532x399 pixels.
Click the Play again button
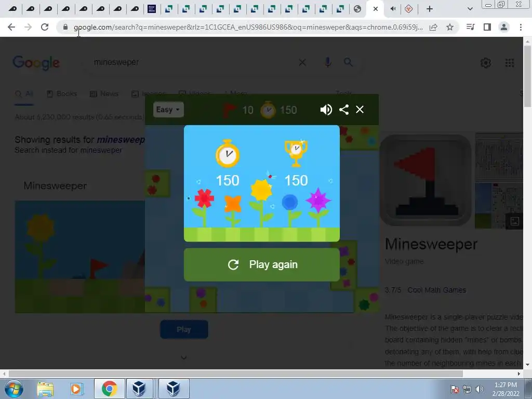pyautogui.click(x=262, y=264)
